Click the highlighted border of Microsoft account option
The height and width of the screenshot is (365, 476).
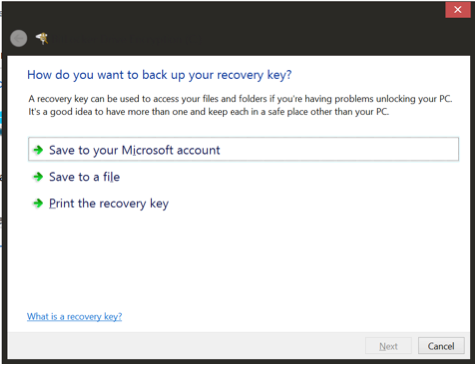pyautogui.click(x=243, y=138)
